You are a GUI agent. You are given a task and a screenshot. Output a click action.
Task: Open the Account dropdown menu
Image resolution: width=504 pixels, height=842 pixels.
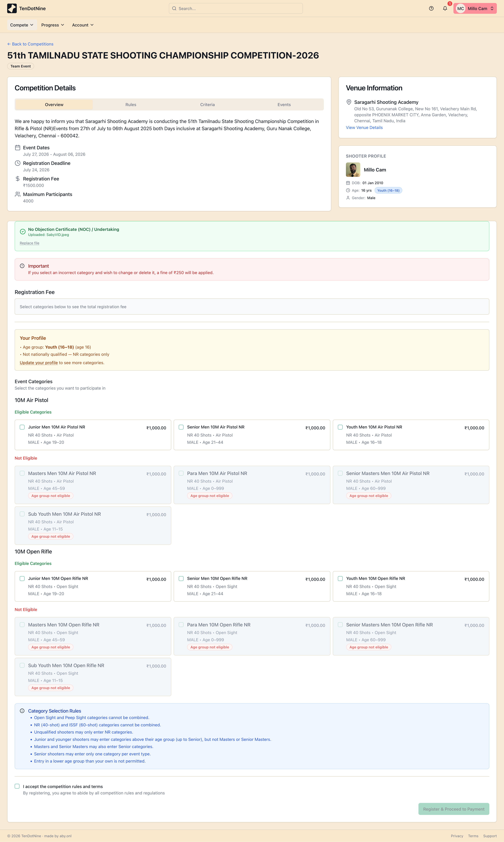[83, 25]
